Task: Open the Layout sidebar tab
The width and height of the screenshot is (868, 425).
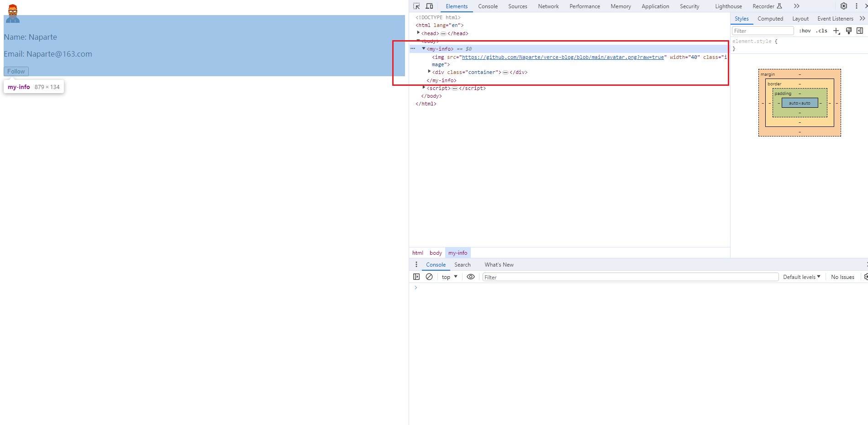Action: pos(800,19)
